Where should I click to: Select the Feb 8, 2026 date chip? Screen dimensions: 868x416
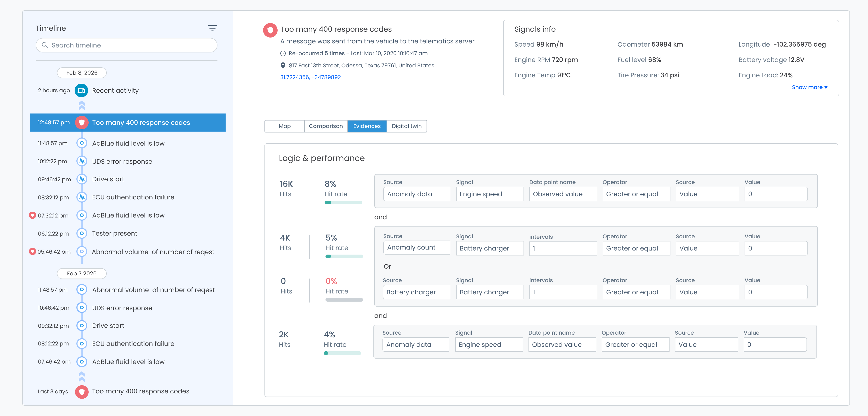click(x=82, y=73)
